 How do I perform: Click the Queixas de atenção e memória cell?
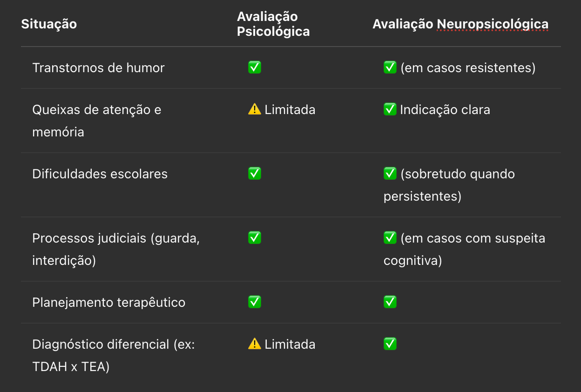(97, 121)
